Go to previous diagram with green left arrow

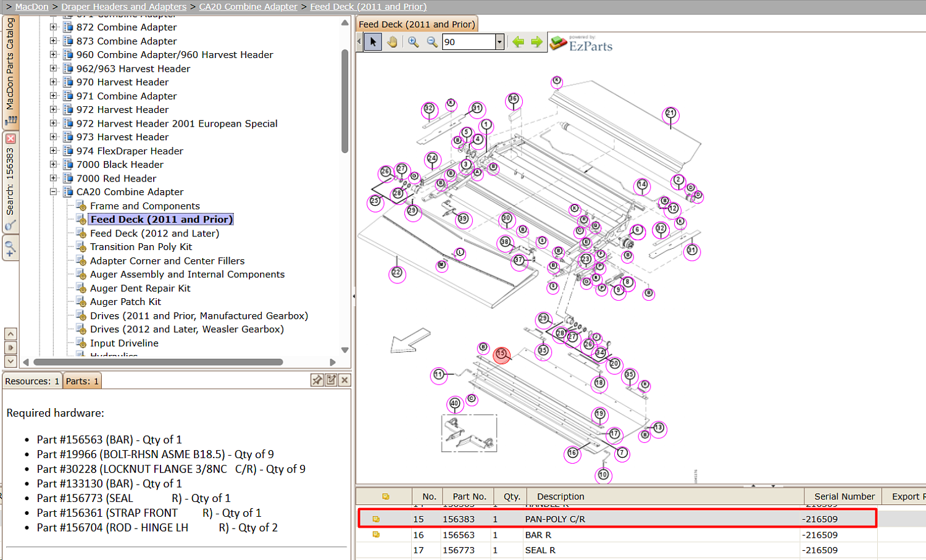(518, 42)
